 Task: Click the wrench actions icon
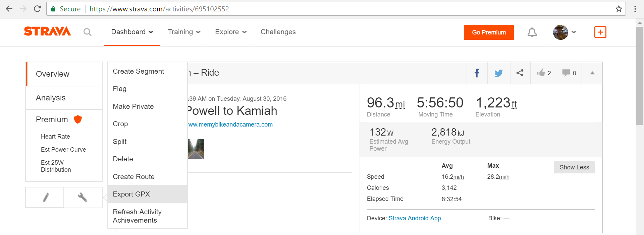[83, 198]
